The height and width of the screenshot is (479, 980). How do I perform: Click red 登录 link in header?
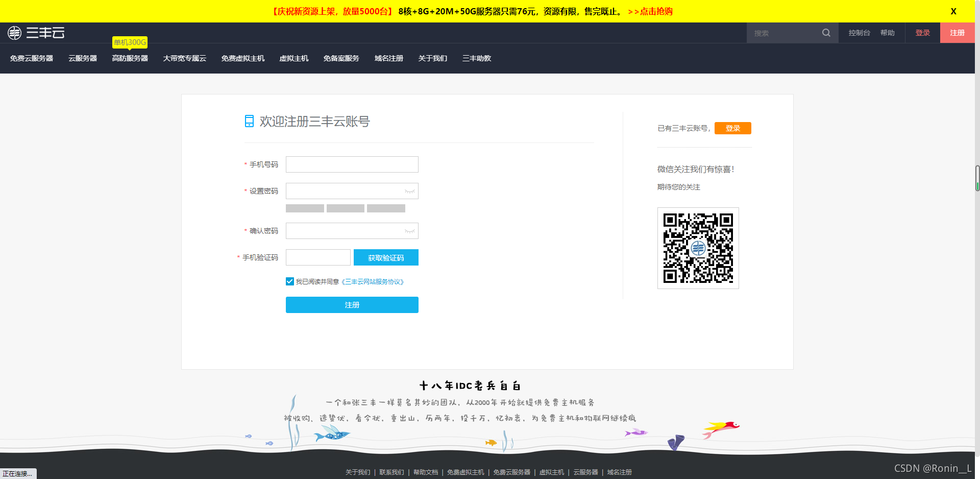(923, 33)
